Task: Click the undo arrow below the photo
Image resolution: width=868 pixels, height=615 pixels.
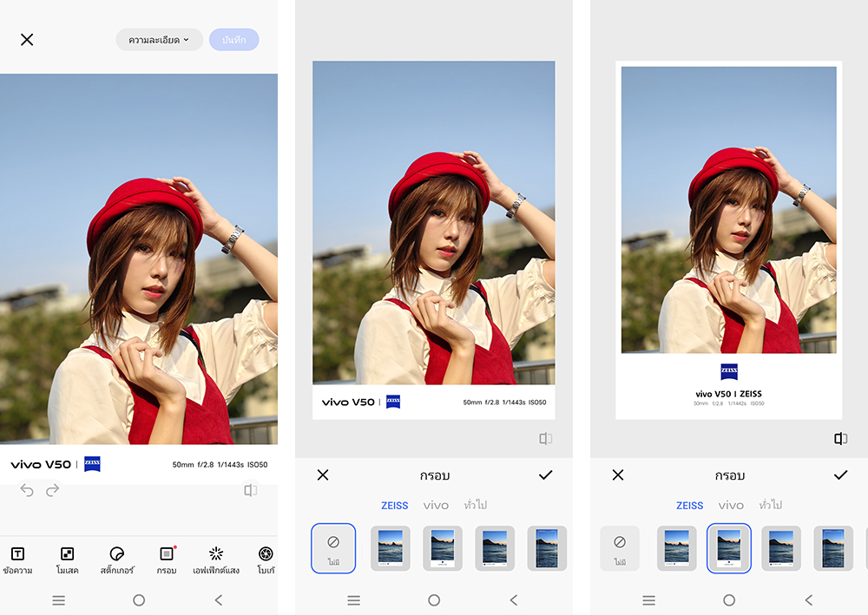Action: (27, 491)
